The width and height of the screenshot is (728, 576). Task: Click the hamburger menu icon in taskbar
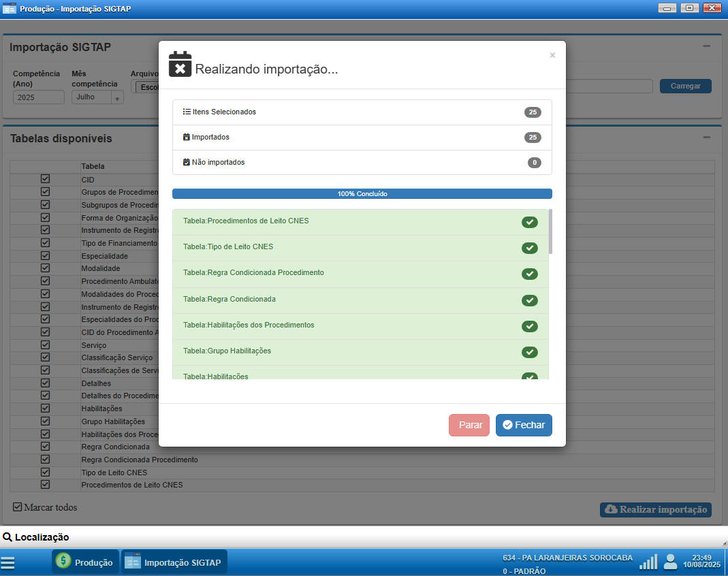(x=8, y=562)
